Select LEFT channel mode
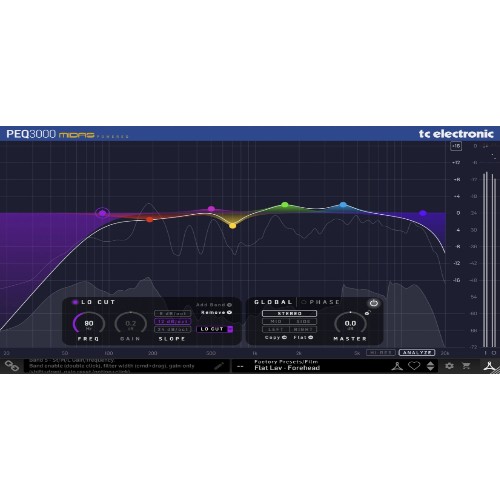The width and height of the screenshot is (500, 500). pos(276,329)
